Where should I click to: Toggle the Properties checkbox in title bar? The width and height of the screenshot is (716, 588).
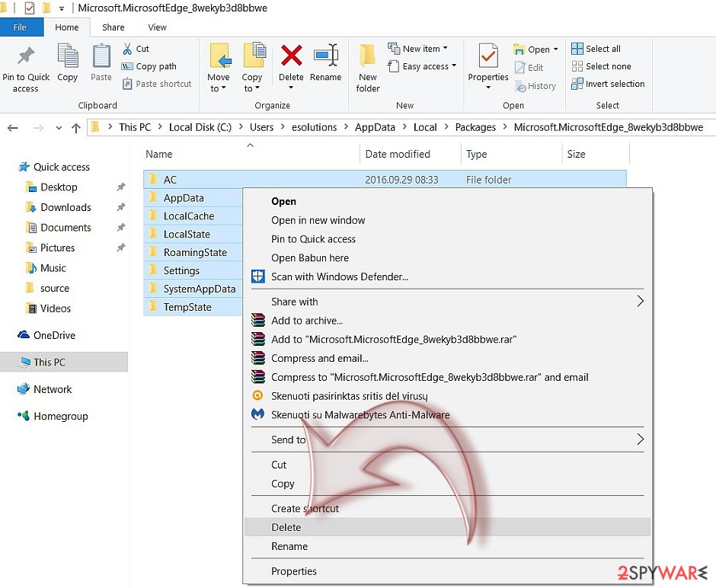[29, 8]
